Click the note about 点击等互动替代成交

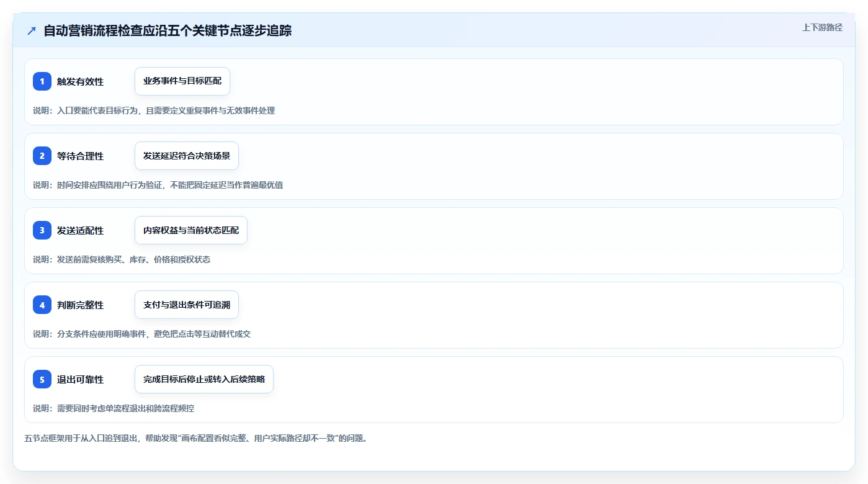click(142, 334)
